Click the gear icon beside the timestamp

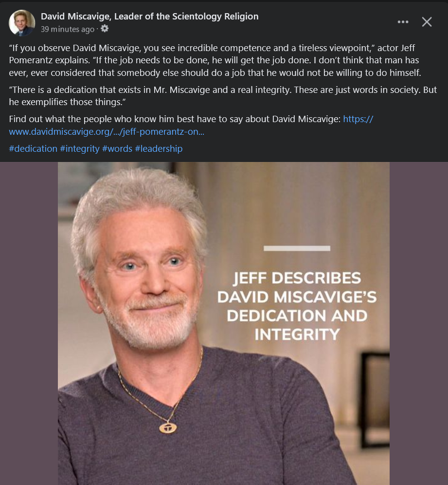[x=105, y=28]
